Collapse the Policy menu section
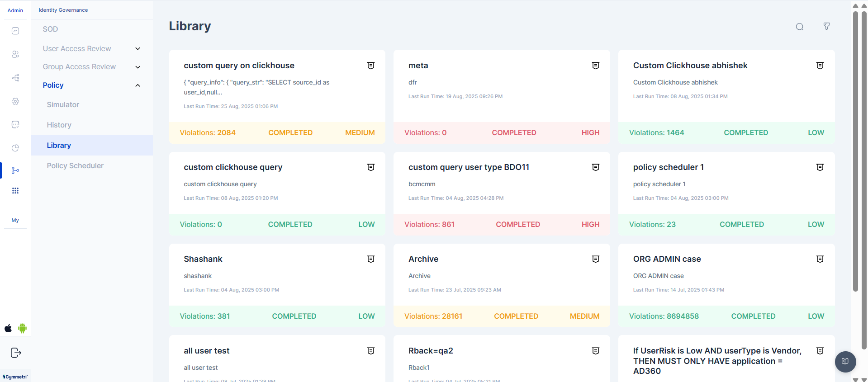Screen dimensions: 868x382 138,85
